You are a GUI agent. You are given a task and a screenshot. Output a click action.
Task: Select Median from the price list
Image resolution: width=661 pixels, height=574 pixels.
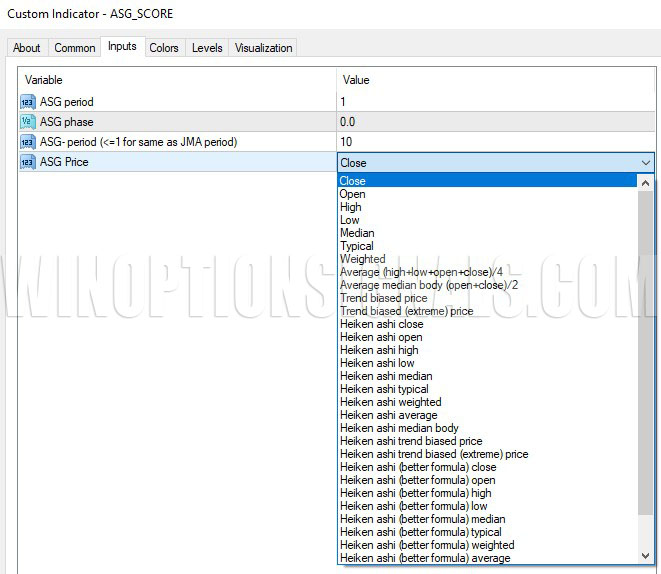(357, 233)
